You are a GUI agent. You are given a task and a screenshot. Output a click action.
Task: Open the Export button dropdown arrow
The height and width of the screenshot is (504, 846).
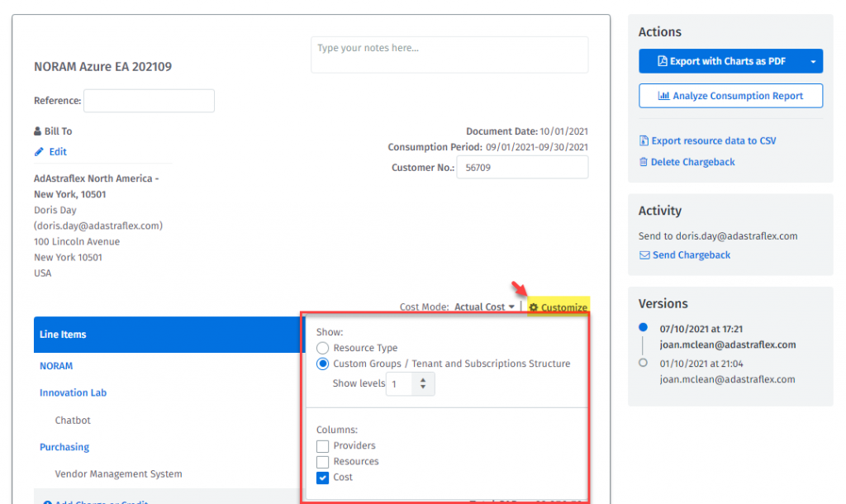813,61
